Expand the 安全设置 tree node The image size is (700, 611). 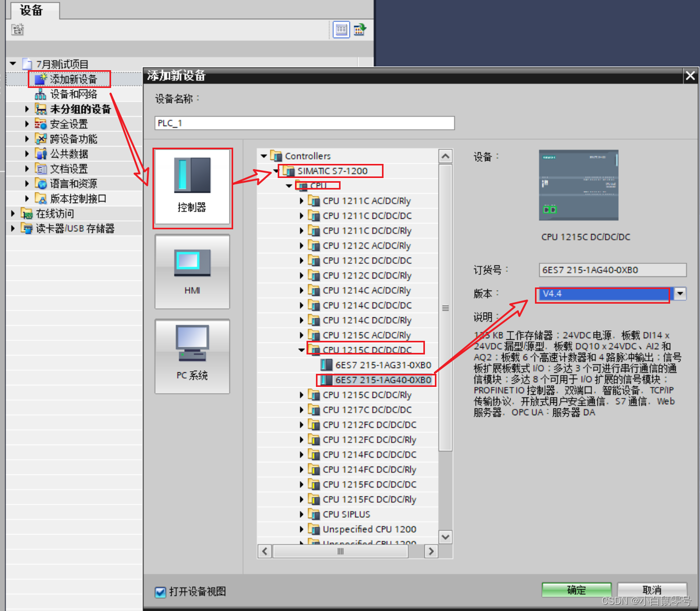click(x=27, y=124)
